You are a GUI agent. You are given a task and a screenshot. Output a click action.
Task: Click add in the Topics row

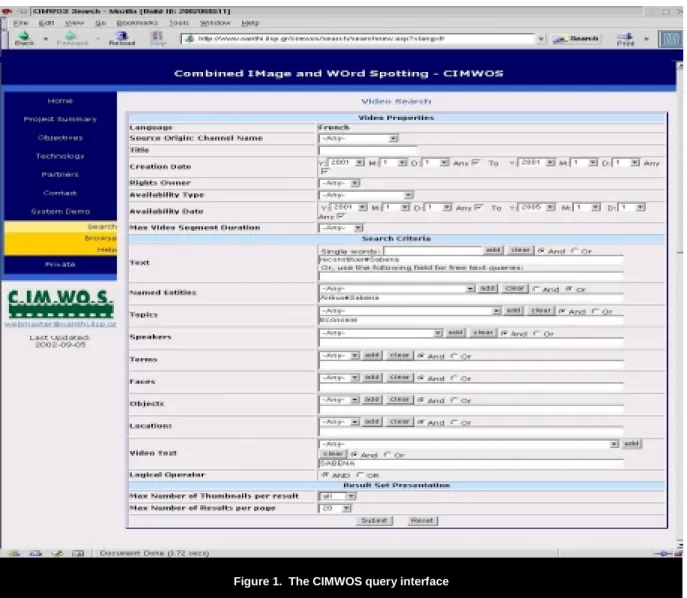513,311
